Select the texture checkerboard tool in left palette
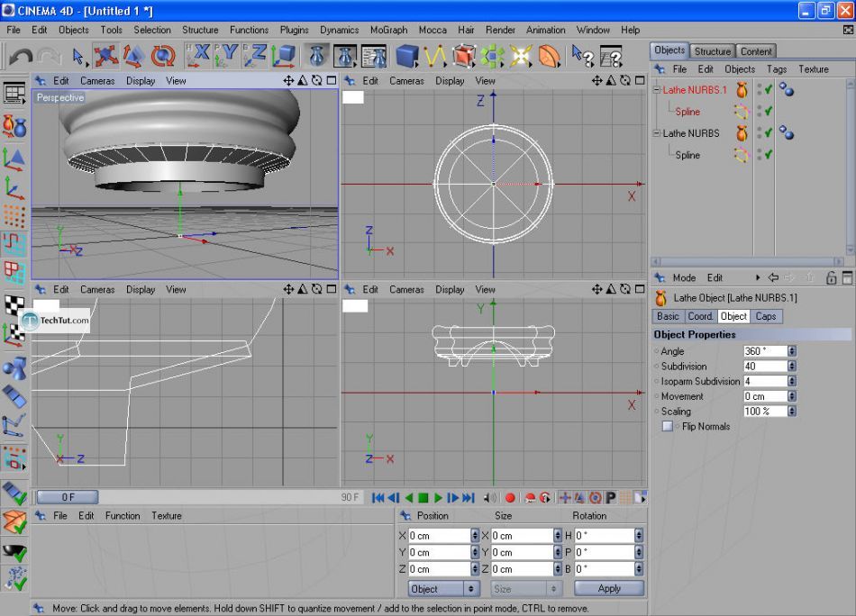Screen dimensions: 856x616 (14, 304)
